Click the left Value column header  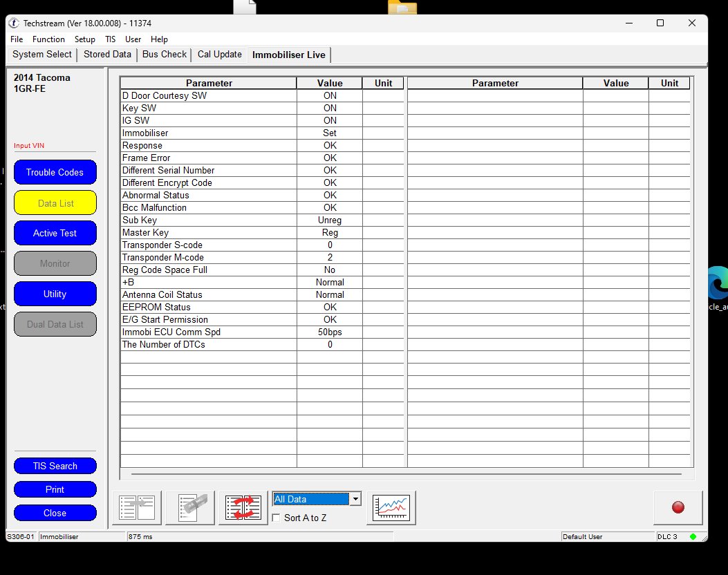pos(330,83)
